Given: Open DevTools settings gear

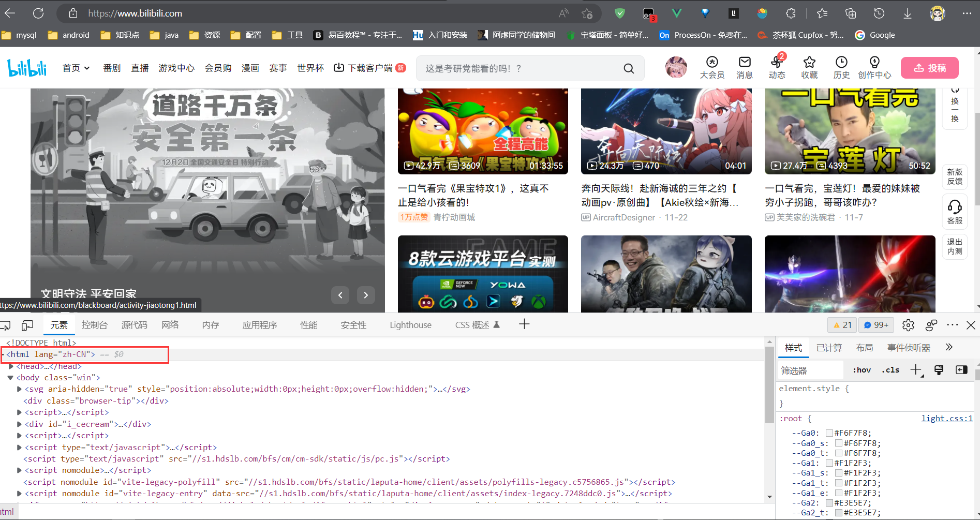Looking at the screenshot, I should (x=908, y=325).
